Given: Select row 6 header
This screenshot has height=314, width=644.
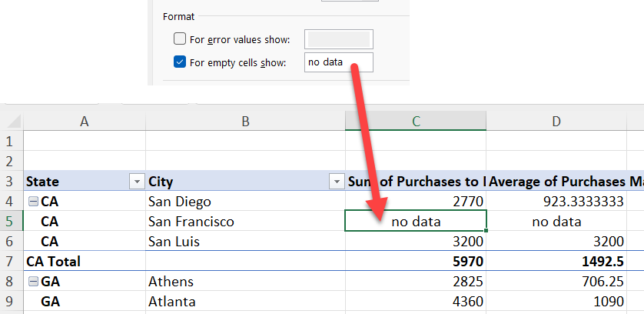Looking at the screenshot, I should coord(12,241).
